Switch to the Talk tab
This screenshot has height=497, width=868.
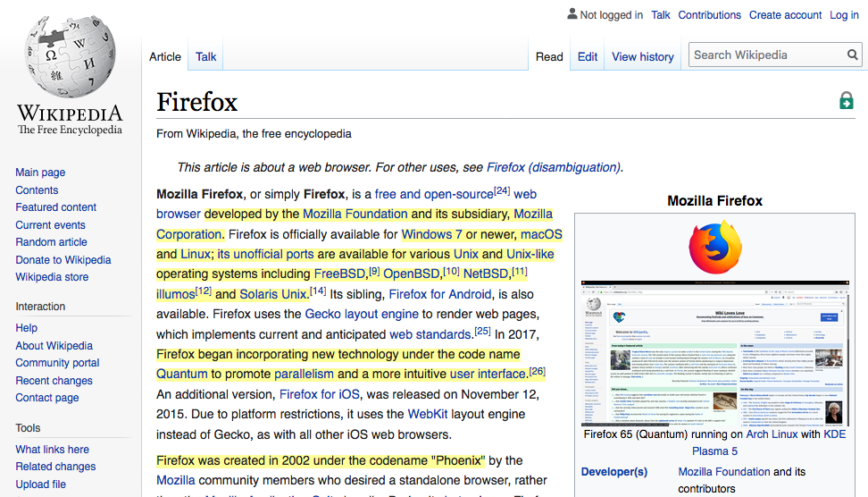tap(206, 56)
